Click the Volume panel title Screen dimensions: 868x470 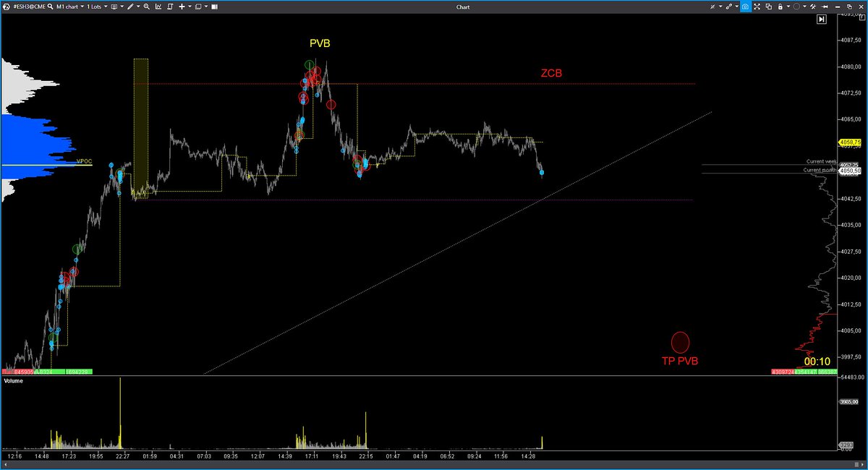coord(13,380)
